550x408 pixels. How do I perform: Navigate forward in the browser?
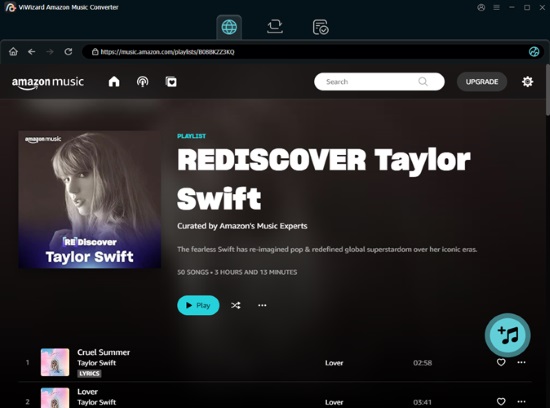tap(50, 52)
